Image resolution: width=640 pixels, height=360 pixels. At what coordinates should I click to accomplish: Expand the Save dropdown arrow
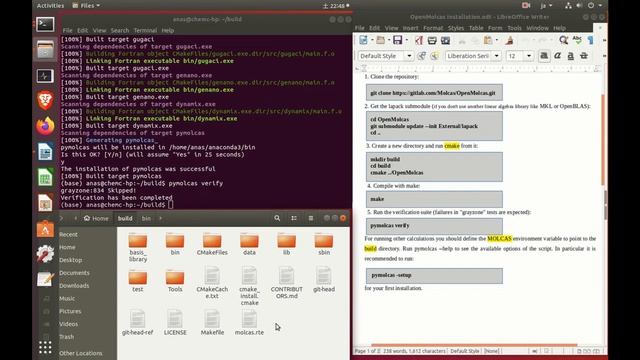(407, 40)
